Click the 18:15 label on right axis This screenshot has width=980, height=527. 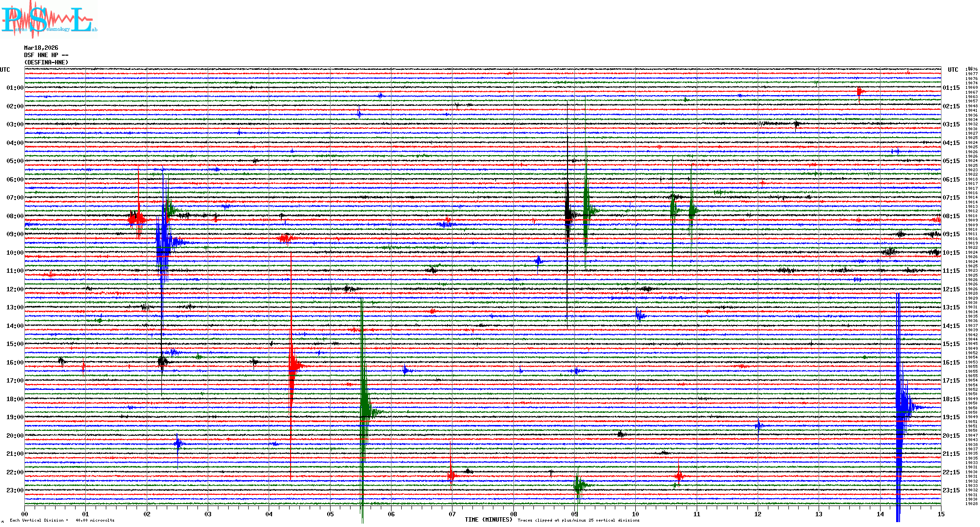tap(951, 399)
